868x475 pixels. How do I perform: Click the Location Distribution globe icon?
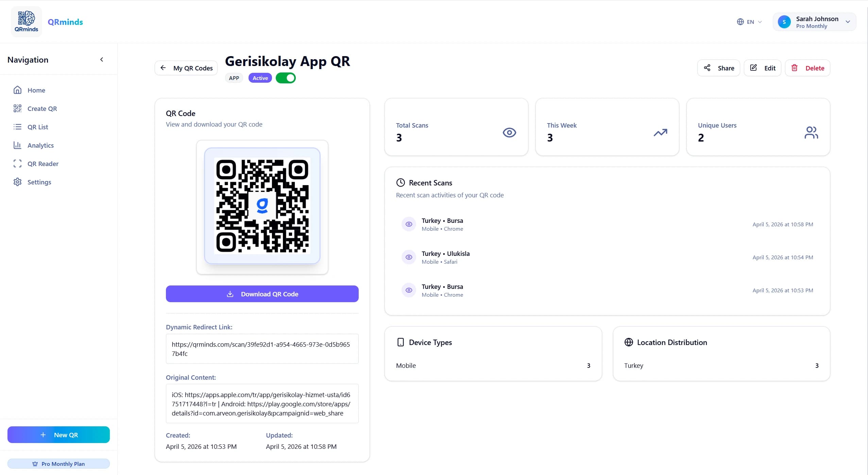628,342
